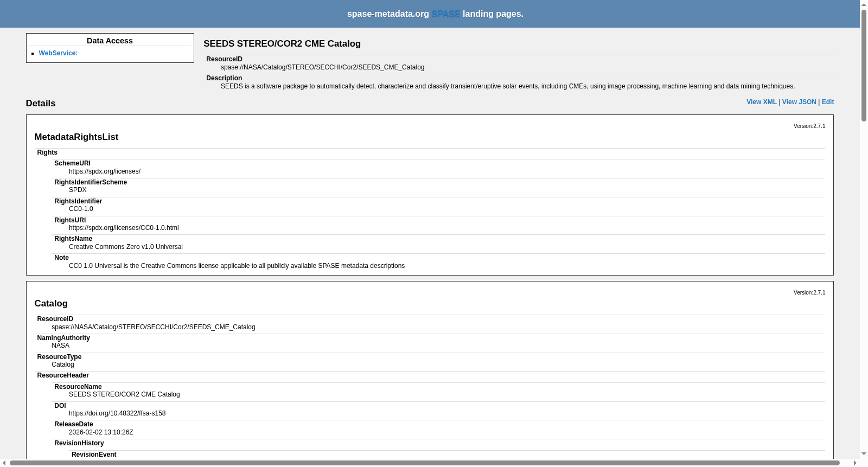
Task: Click the vertical scrollbar up arrow
Action: point(864,4)
